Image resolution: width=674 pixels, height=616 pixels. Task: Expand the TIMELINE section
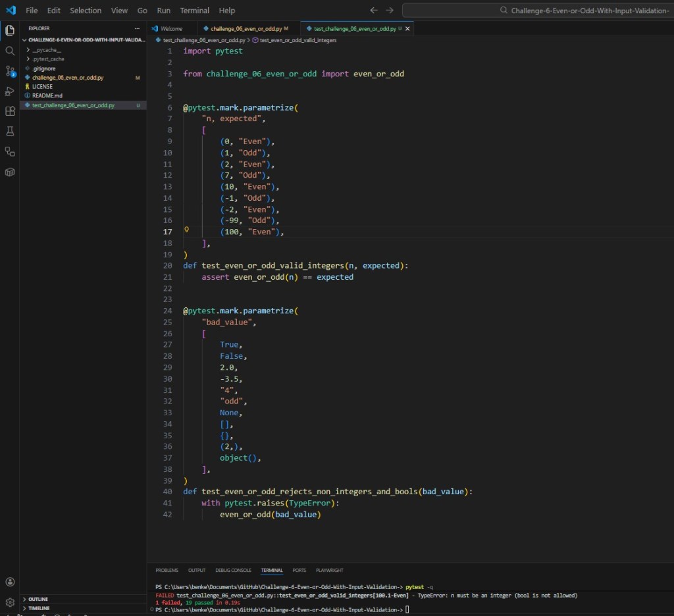pyautogui.click(x=39, y=608)
